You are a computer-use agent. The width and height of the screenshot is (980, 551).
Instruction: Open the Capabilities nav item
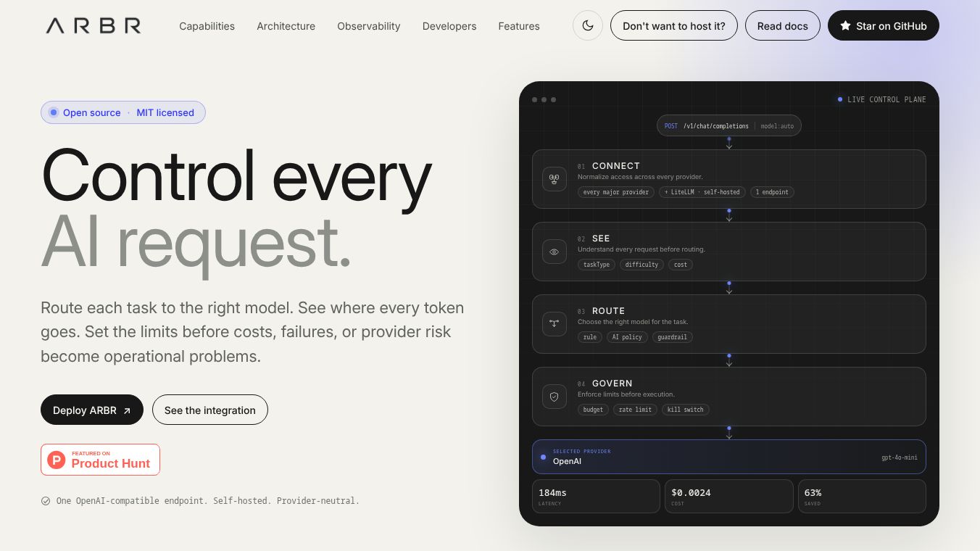(x=207, y=26)
